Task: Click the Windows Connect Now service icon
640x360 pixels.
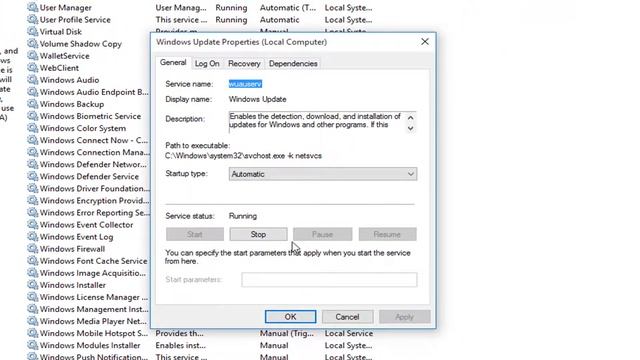Action: (32, 140)
